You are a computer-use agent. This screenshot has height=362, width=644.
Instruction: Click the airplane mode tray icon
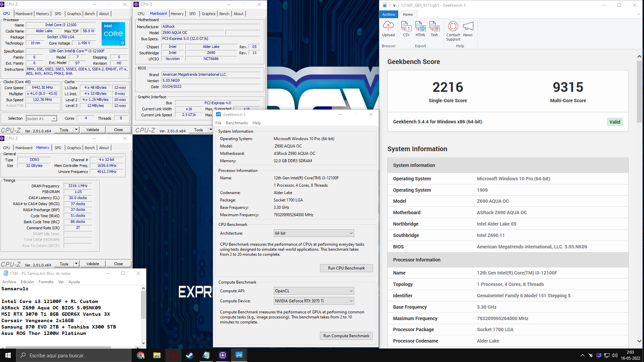[x=590, y=355]
